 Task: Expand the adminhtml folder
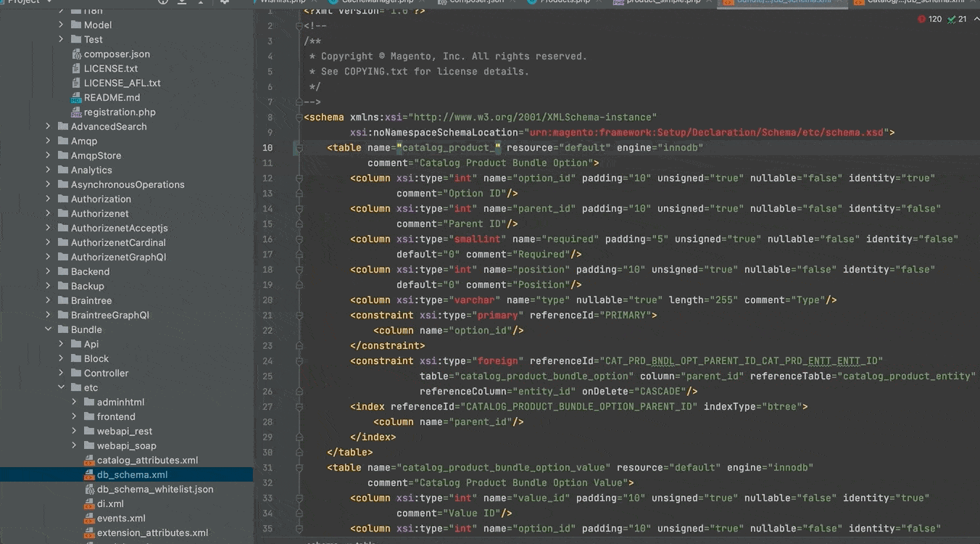75,403
